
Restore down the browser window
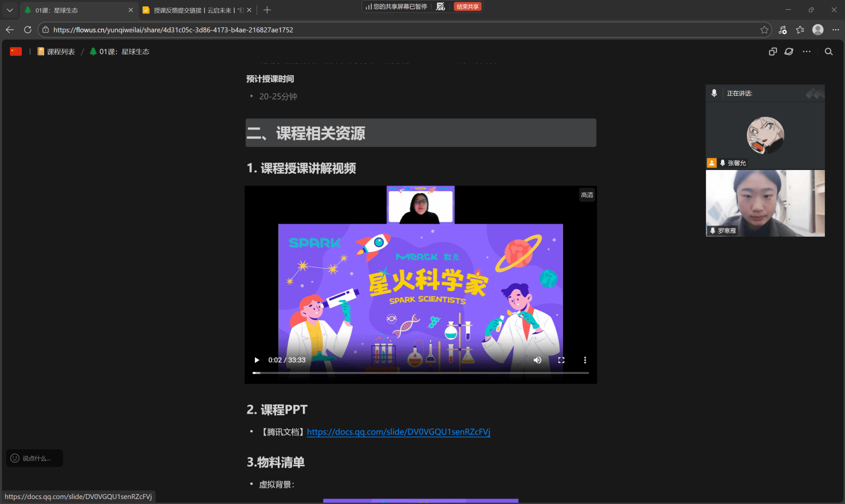(x=811, y=10)
